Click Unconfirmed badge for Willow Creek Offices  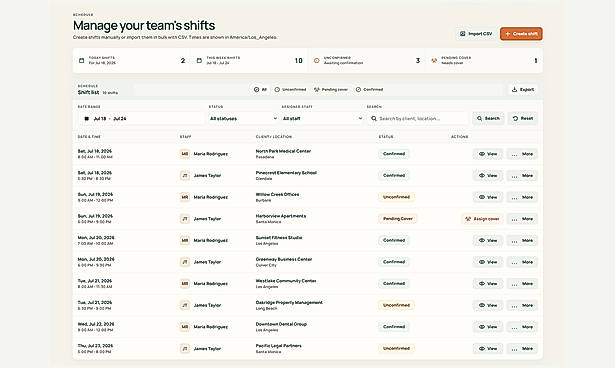pyautogui.click(x=396, y=197)
